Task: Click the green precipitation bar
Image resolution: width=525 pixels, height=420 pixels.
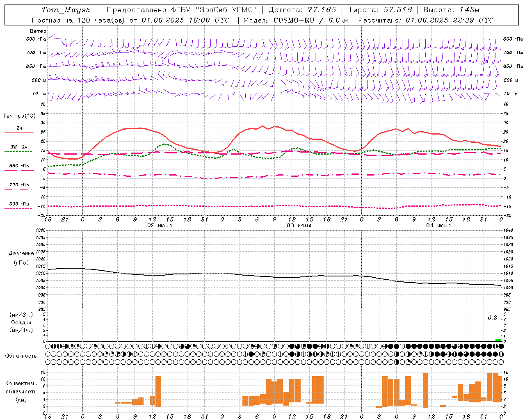Action: pos(498,340)
